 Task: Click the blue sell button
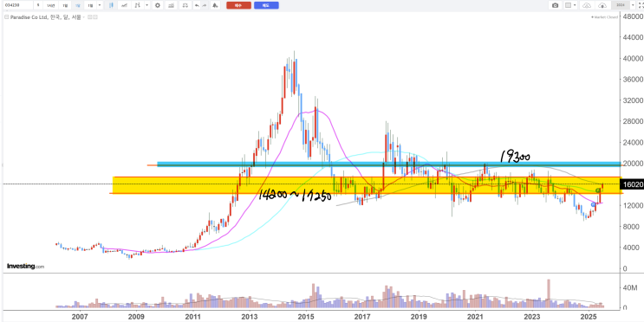click(266, 5)
